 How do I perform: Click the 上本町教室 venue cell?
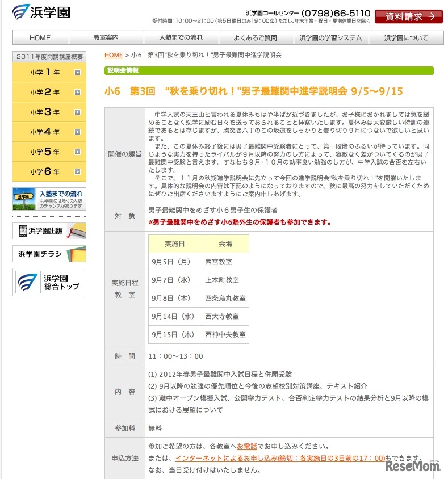tap(225, 280)
